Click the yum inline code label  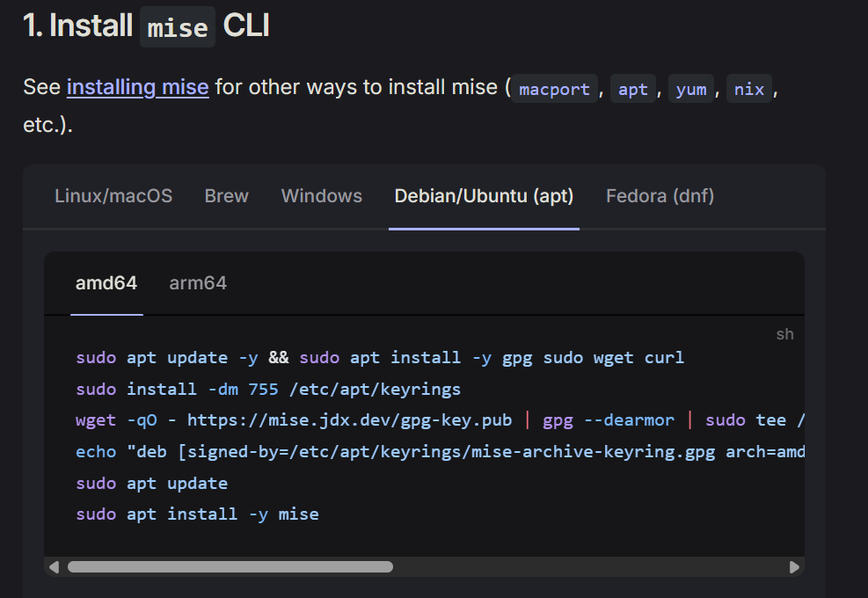coord(691,89)
